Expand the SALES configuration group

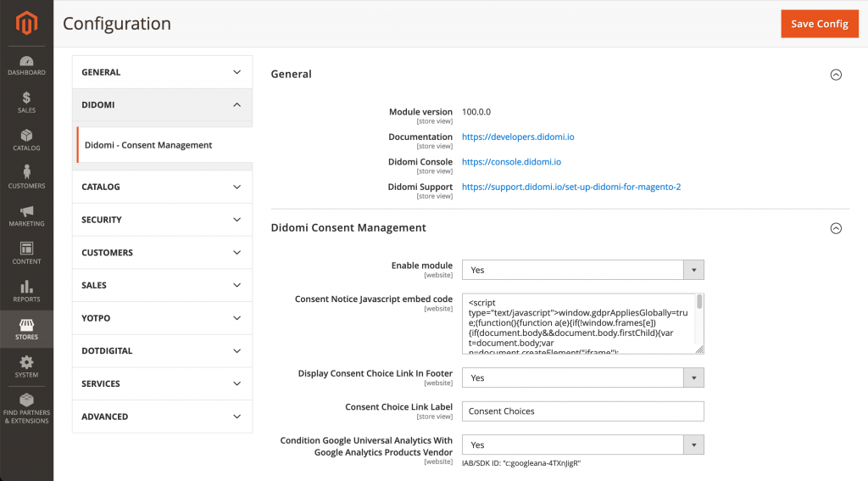[162, 285]
